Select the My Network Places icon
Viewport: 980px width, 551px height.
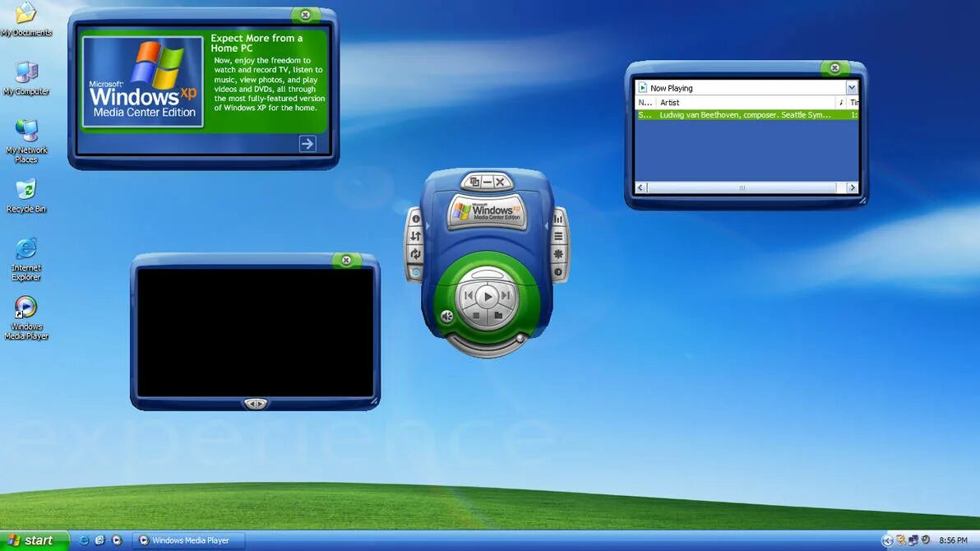[26, 141]
